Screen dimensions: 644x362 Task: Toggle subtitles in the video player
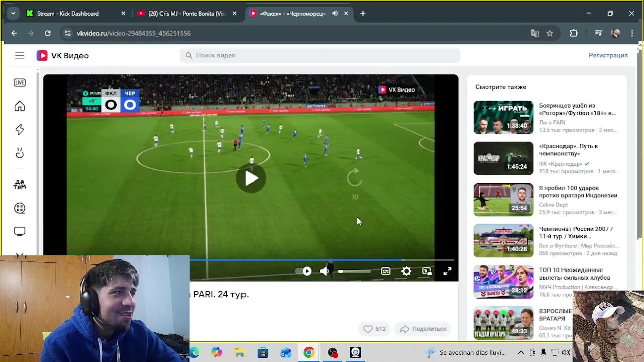(x=386, y=271)
